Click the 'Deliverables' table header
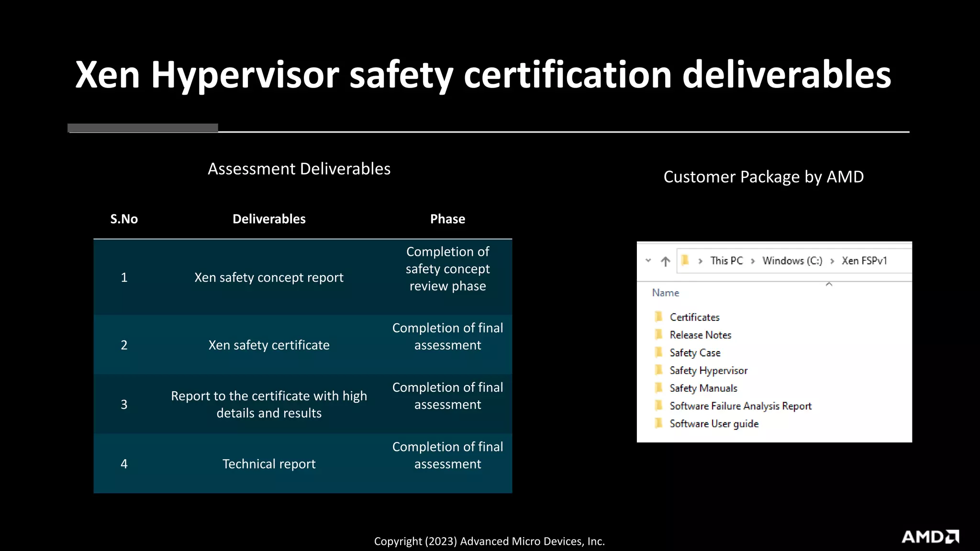Screen dimensions: 980x551 tap(269, 219)
